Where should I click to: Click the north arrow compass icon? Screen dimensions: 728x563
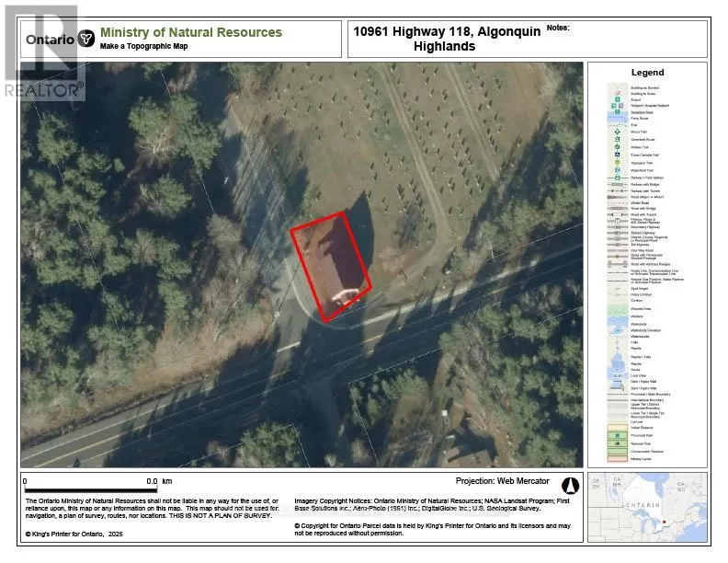coord(568,484)
